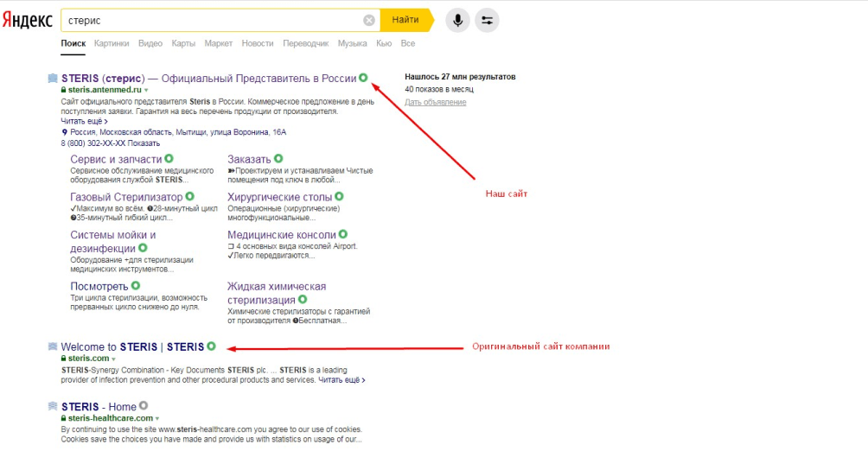
Task: Click the lock icon before steris-healthcare.com
Action: click(x=64, y=418)
